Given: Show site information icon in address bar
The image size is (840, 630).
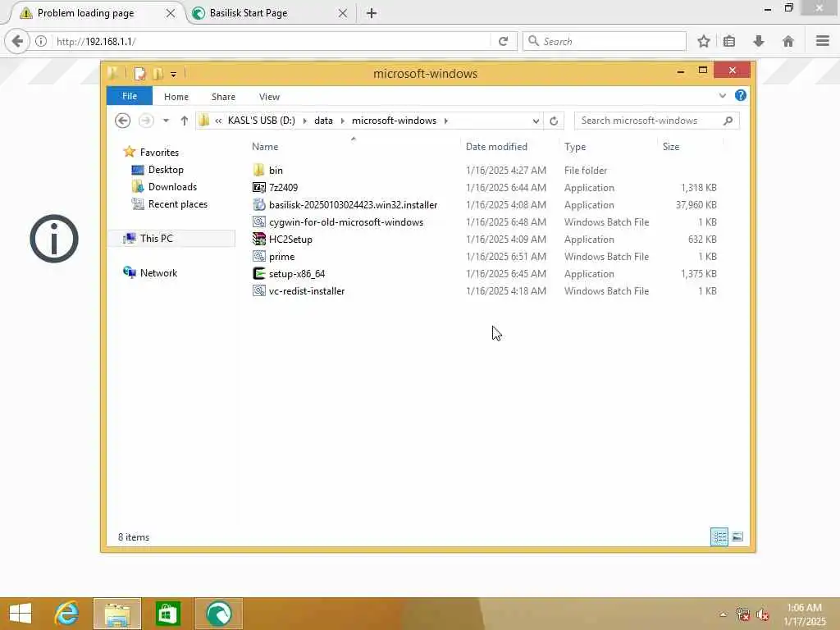Looking at the screenshot, I should coord(41,41).
